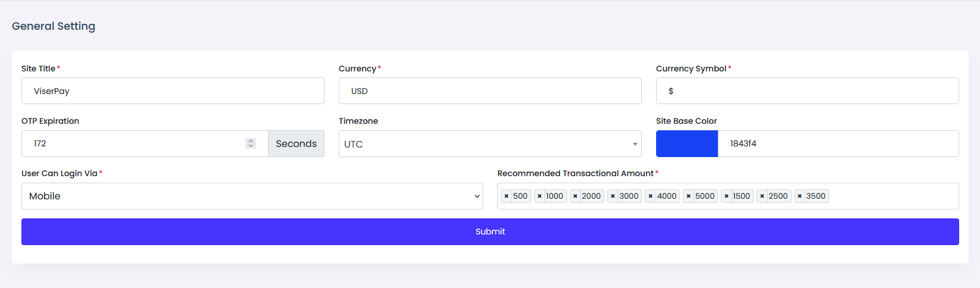Remove the 3000 amount tag
This screenshot has height=288, width=980.
613,196
